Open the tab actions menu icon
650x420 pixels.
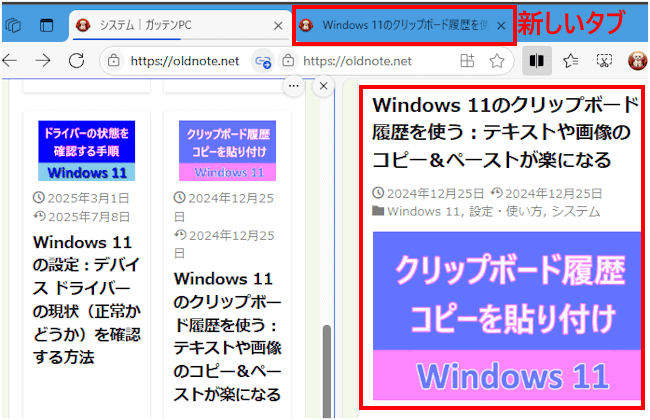pos(46,25)
